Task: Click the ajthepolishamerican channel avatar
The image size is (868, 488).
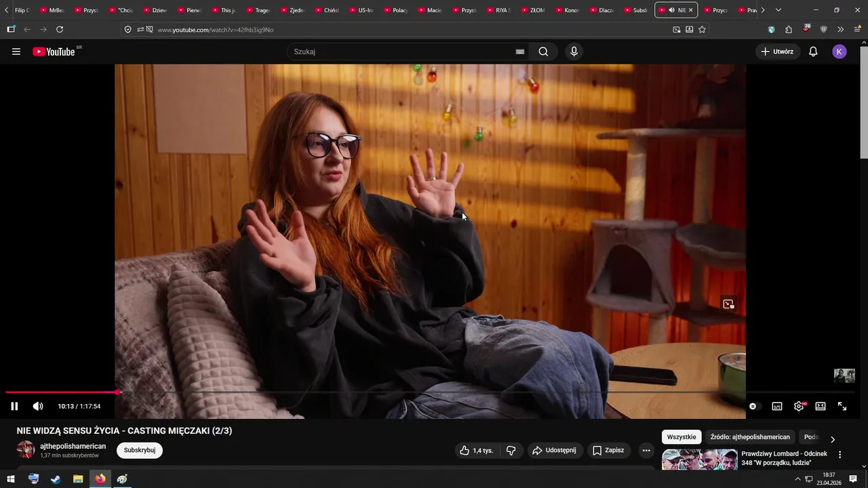Action: [x=26, y=449]
